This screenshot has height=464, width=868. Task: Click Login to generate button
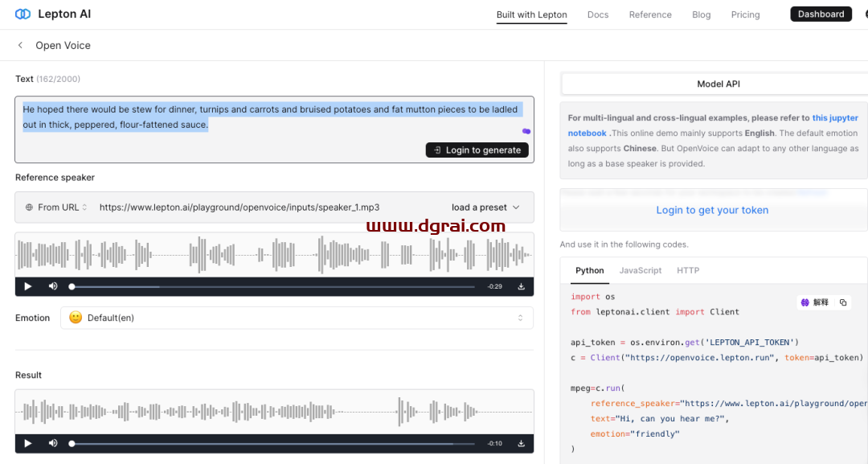point(477,150)
